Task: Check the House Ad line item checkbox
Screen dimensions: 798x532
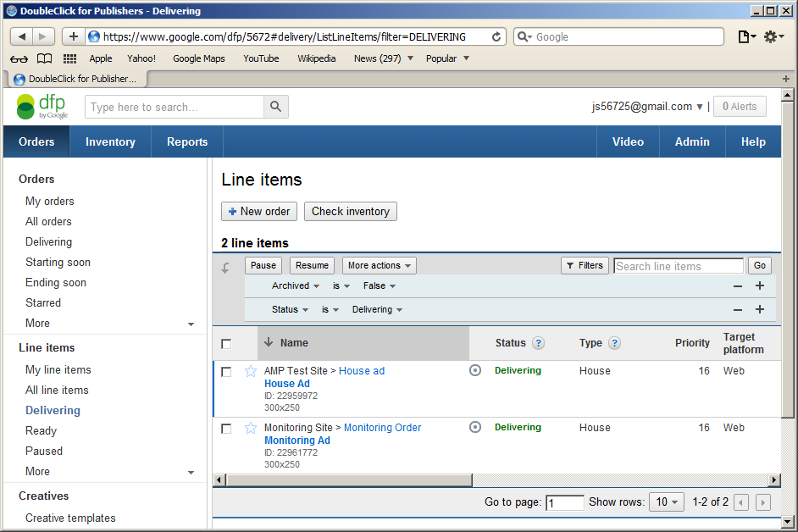Action: coord(226,372)
